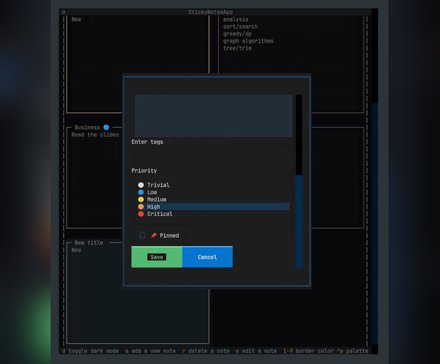This screenshot has height=364, width=440.
Task: Click the circle icon in app header
Action: click(63, 12)
